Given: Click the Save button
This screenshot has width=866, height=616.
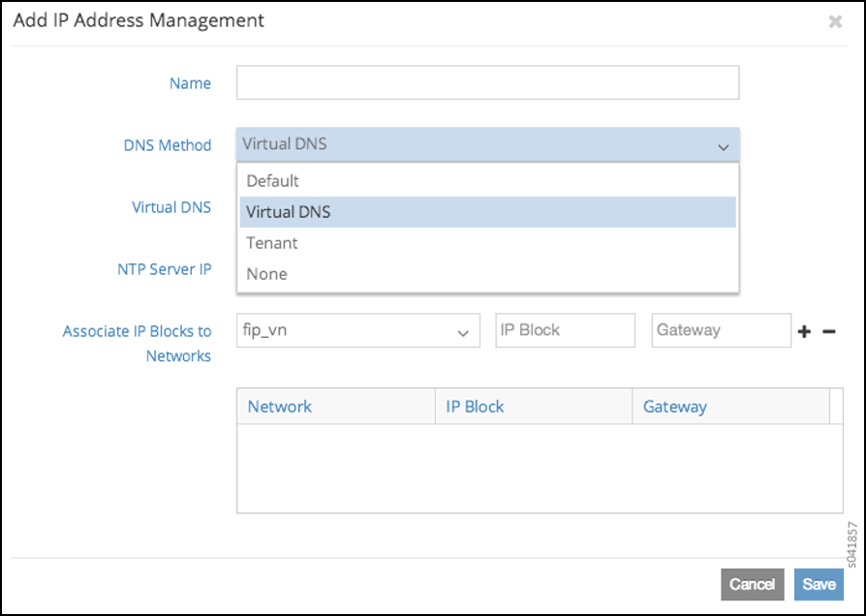Looking at the screenshot, I should (819, 584).
